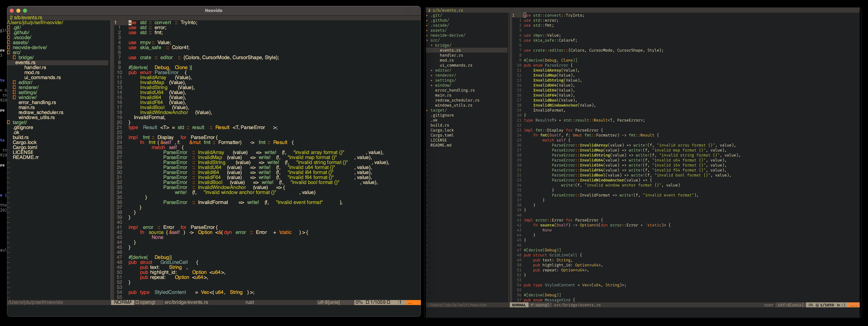The width and height of the screenshot is (868, 326).
Task: Click the line-count icon before 1/1059 in right status bar
Action: [x=817, y=305]
